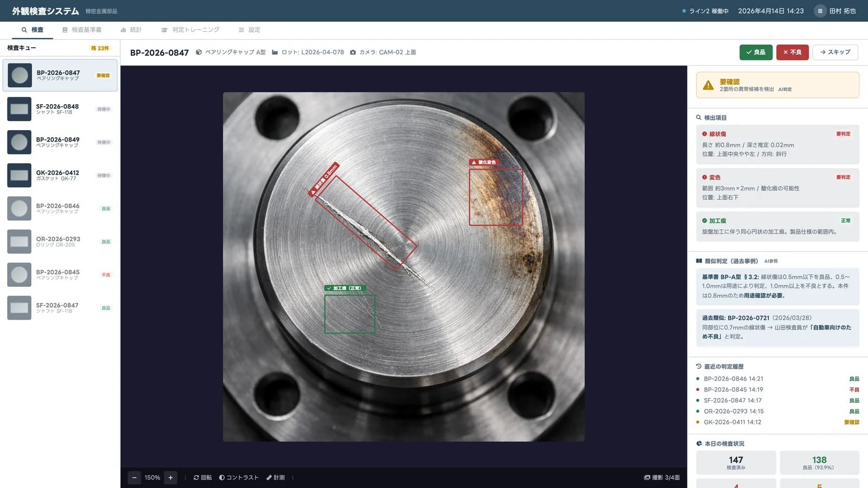Select the 回転 rotate tool
The height and width of the screenshot is (488, 868).
click(x=202, y=478)
